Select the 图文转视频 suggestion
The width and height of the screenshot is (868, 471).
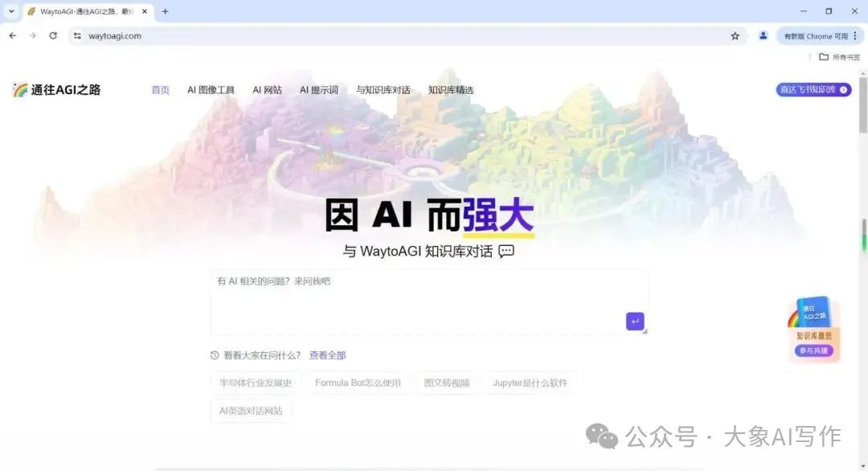(x=447, y=383)
